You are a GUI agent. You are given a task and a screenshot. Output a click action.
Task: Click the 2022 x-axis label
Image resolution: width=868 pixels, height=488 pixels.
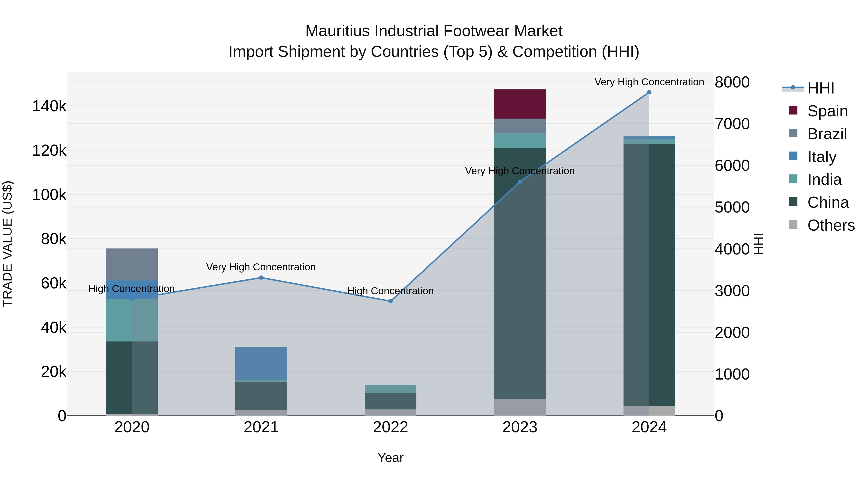[391, 427]
